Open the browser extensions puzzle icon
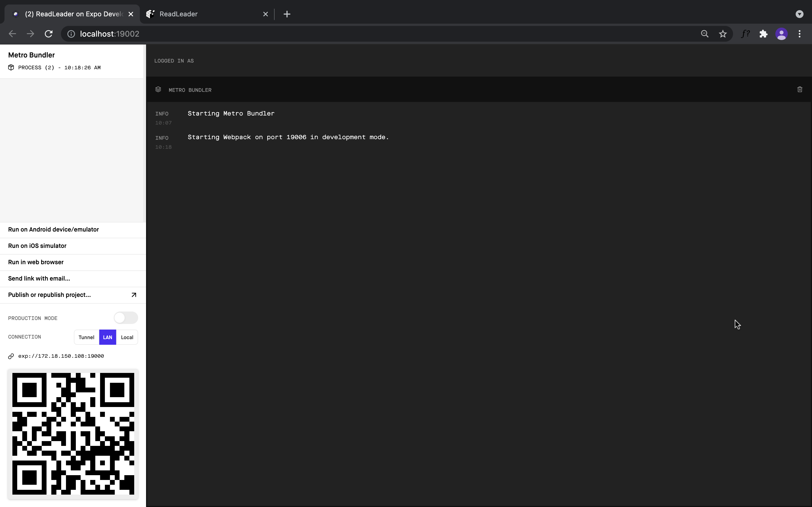The image size is (812, 507). (x=763, y=34)
